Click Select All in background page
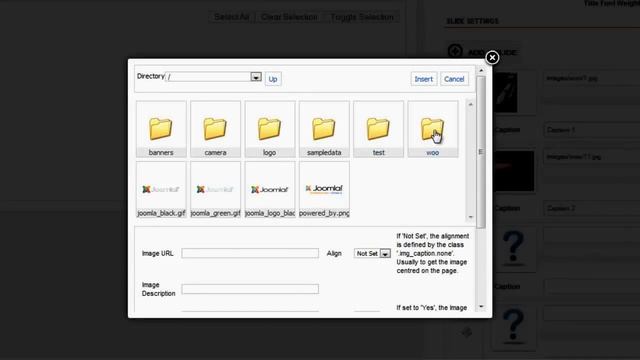640x360 pixels. [x=231, y=17]
